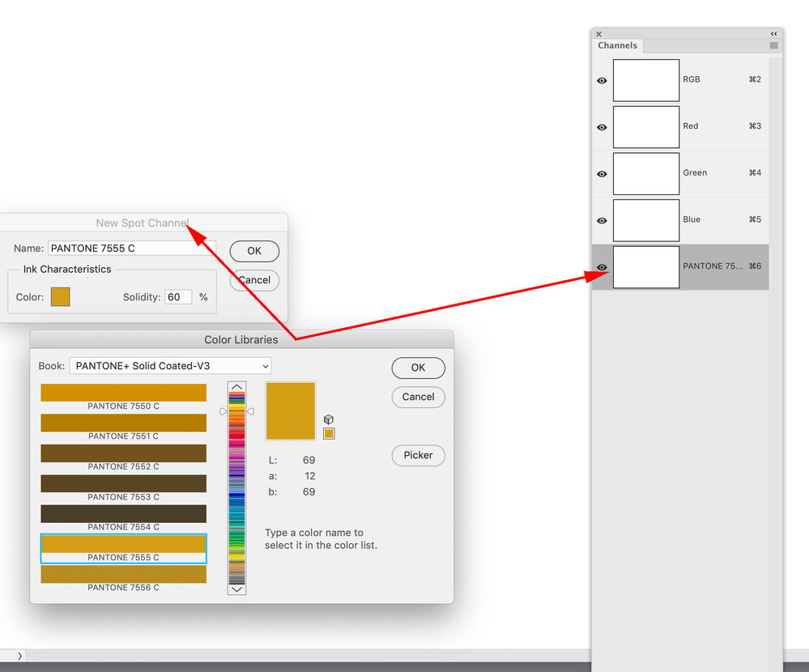Toggle visibility of the Red channel

coord(602,127)
